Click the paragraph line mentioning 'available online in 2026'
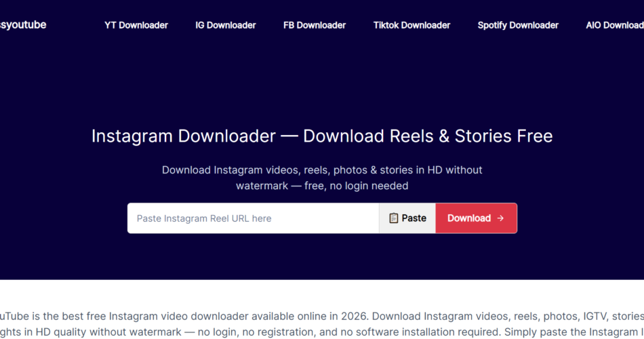This screenshot has width=644, height=339. point(322,317)
